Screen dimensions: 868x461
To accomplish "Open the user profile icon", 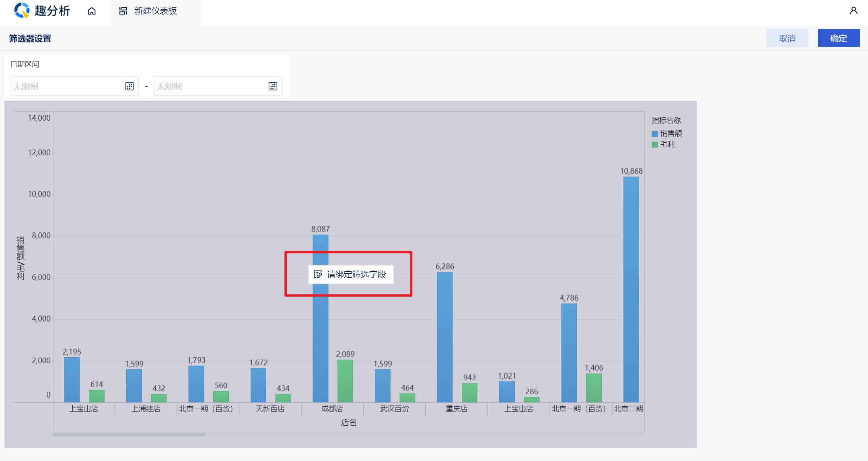I will point(854,11).
